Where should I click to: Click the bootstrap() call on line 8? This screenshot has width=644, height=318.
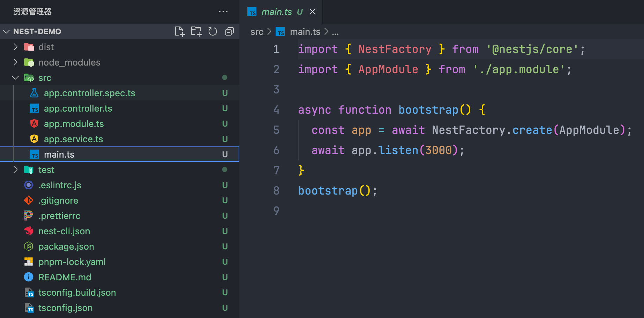pos(334,191)
